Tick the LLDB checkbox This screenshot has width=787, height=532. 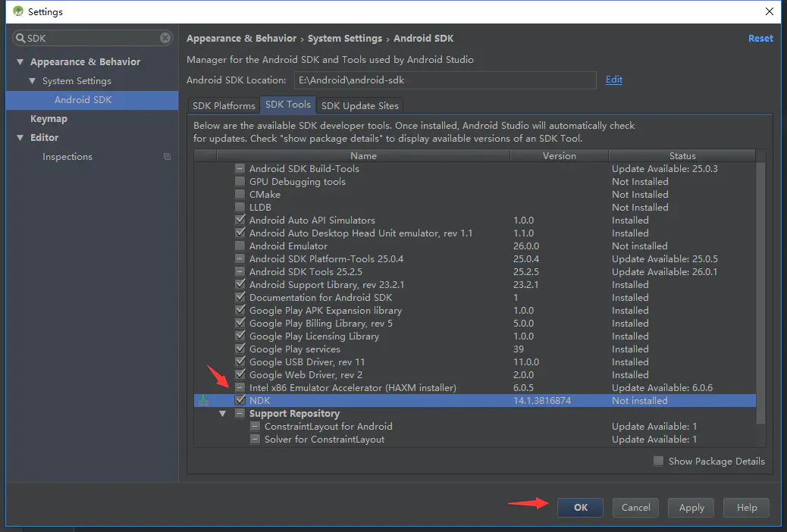point(240,208)
